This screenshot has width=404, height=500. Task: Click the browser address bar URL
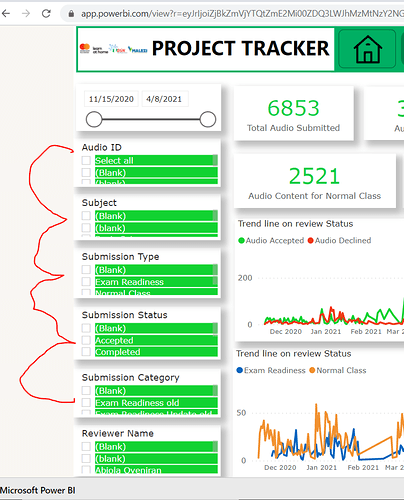(x=242, y=14)
